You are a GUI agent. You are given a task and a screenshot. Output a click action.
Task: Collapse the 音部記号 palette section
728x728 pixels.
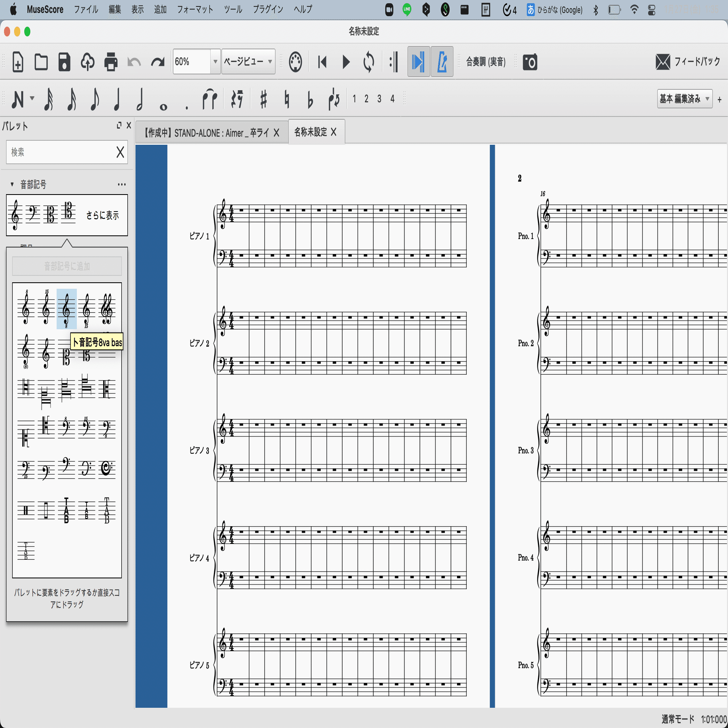coord(12,184)
